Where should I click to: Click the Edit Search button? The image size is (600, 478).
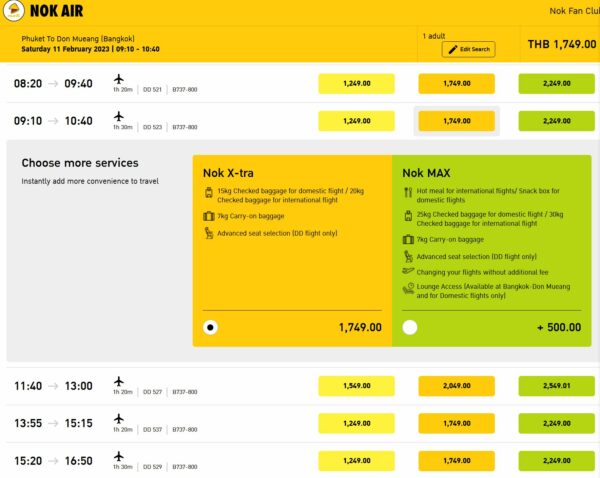pos(468,49)
